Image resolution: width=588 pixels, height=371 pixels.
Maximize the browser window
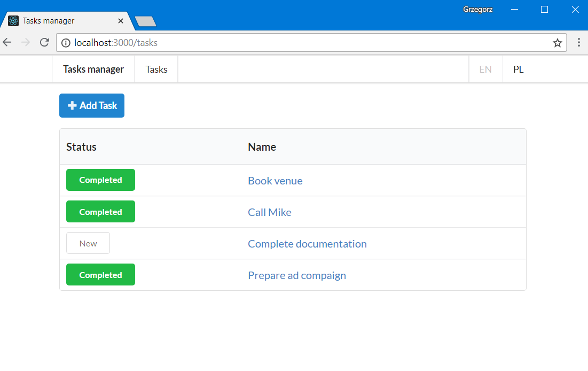545,10
